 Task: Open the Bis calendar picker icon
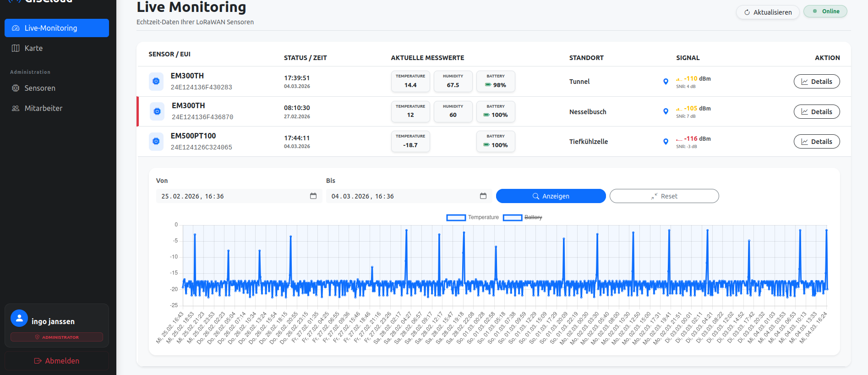click(x=483, y=196)
